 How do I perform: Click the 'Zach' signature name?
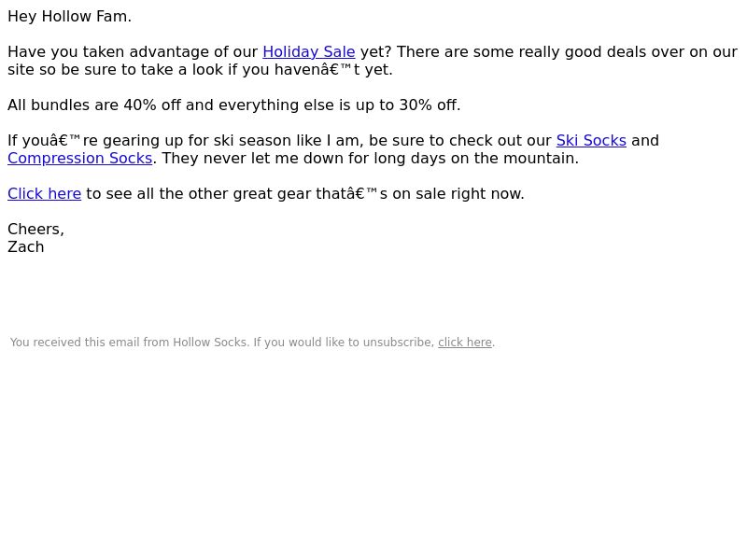click(26, 247)
